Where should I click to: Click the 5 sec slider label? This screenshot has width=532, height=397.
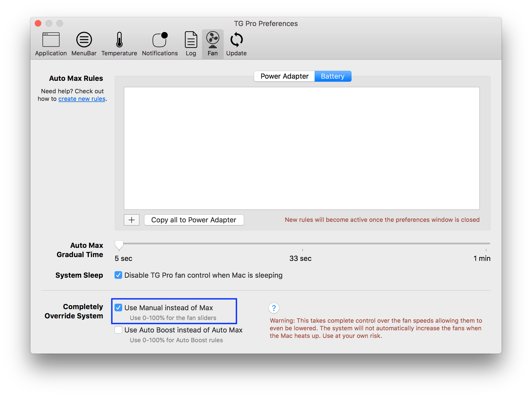tap(123, 258)
